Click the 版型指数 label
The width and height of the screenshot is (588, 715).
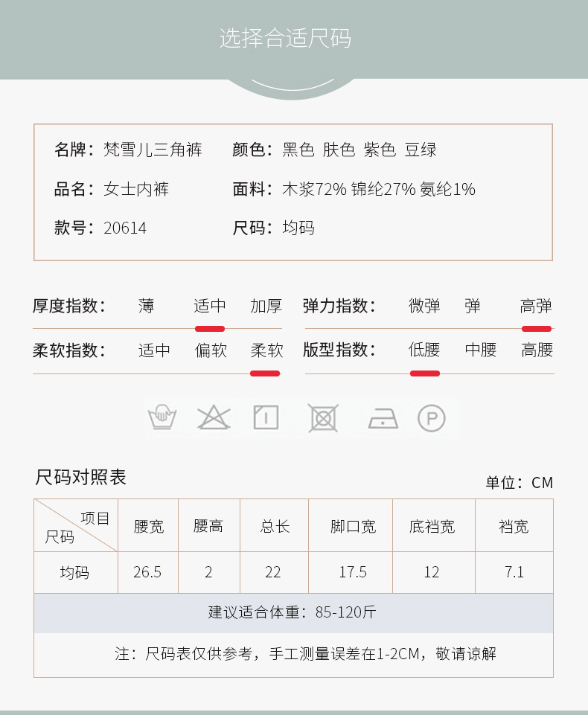pyautogui.click(x=339, y=350)
